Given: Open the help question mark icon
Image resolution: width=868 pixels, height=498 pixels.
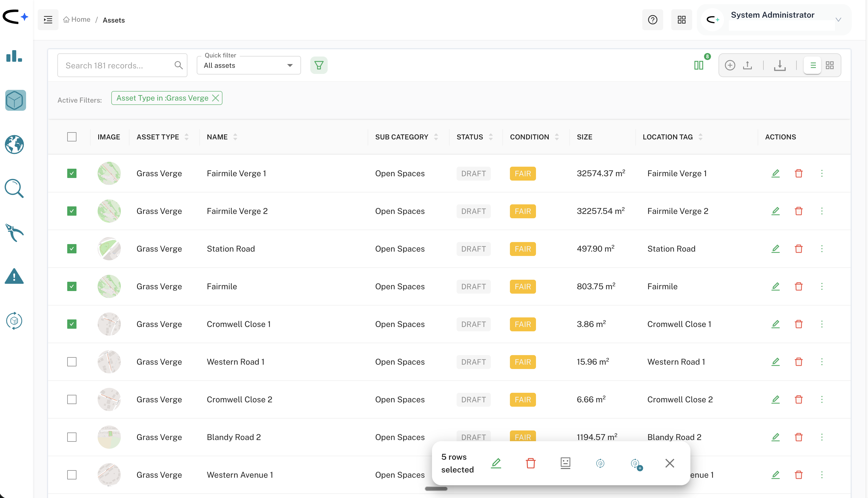Looking at the screenshot, I should click(652, 20).
